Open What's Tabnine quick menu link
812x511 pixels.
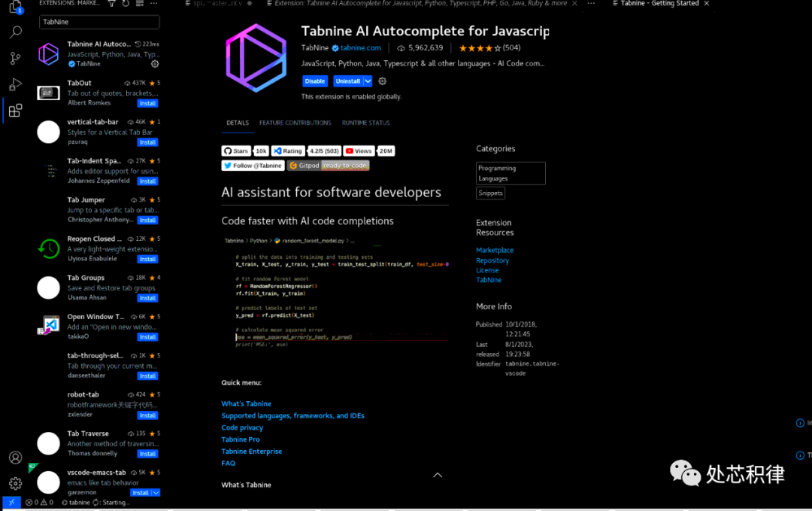(246, 403)
